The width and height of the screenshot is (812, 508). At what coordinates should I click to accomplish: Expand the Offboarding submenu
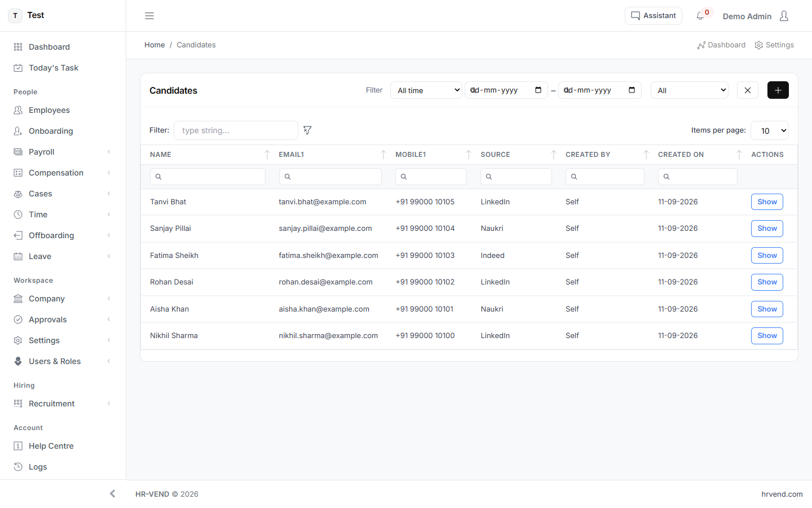[x=63, y=235]
